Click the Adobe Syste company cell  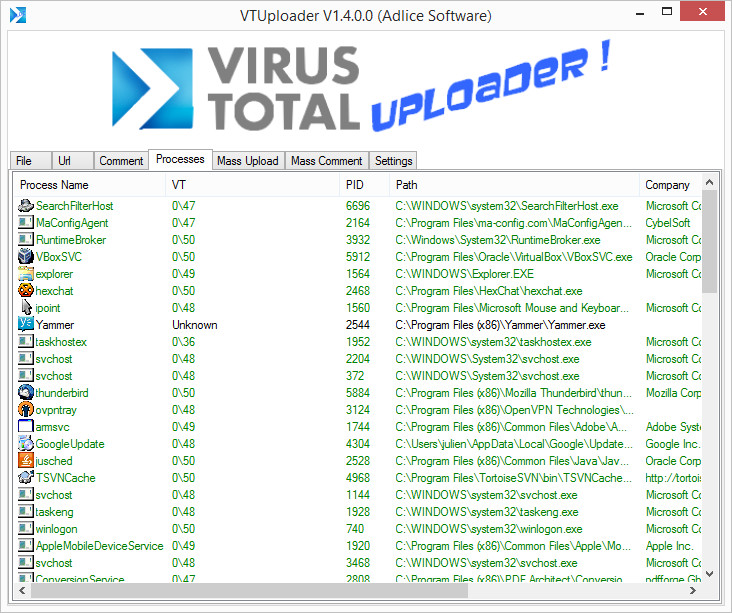[673, 427]
